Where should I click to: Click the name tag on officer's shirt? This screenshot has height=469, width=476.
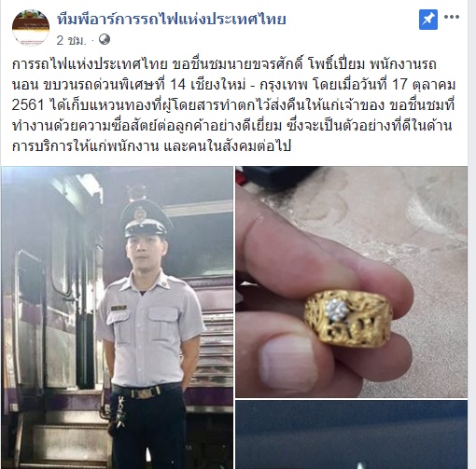pyautogui.click(x=119, y=308)
